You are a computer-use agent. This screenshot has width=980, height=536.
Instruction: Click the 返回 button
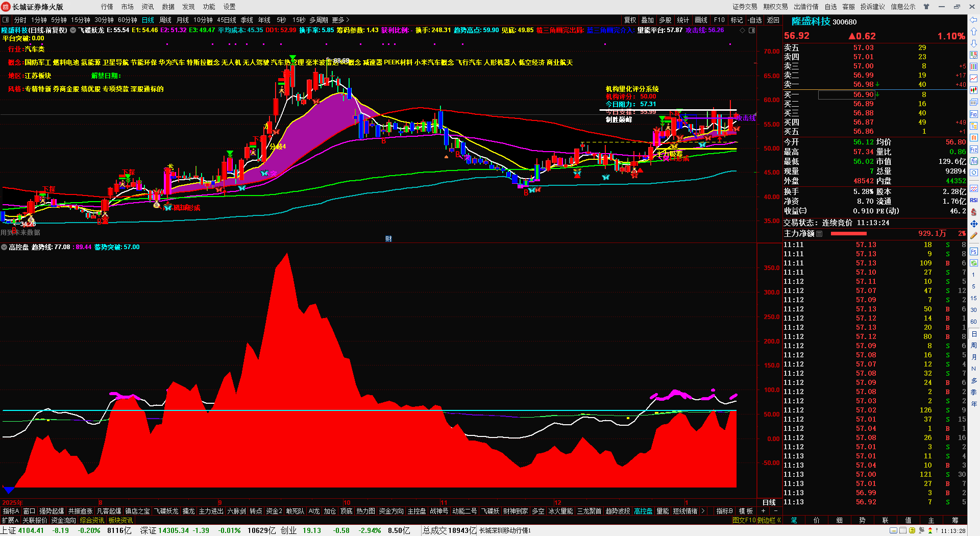773,20
